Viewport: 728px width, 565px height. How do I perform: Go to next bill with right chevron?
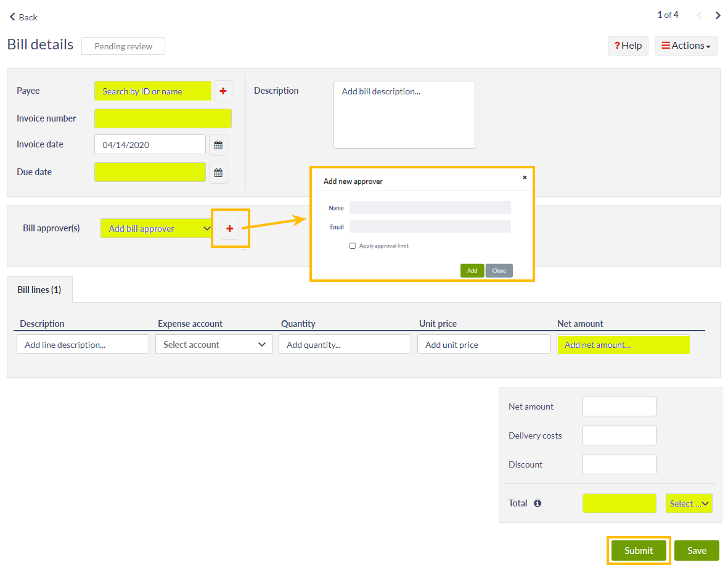pyautogui.click(x=718, y=15)
